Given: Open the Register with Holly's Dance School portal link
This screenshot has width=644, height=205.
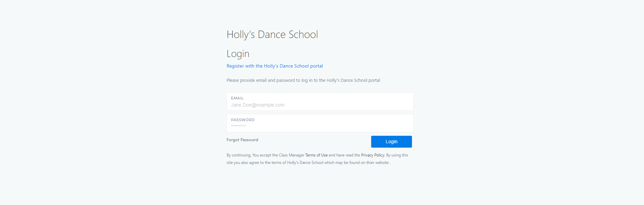Looking at the screenshot, I should pyautogui.click(x=275, y=66).
